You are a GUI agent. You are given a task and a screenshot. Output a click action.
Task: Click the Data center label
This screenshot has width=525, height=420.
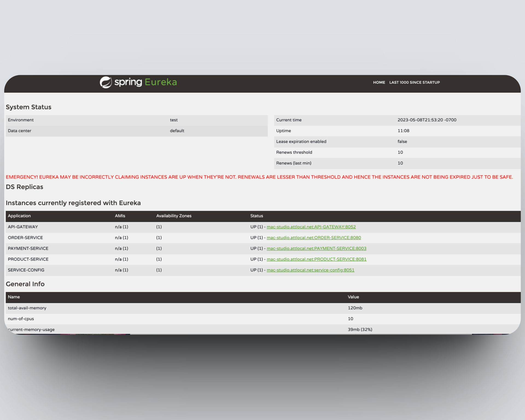point(19,131)
